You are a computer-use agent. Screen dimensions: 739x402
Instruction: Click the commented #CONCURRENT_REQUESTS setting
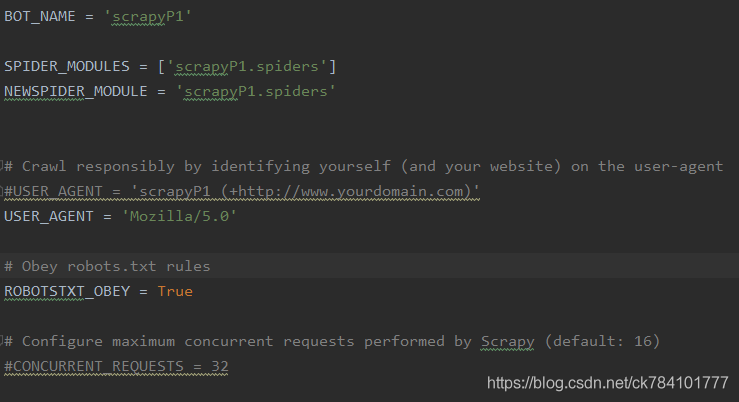(98, 367)
